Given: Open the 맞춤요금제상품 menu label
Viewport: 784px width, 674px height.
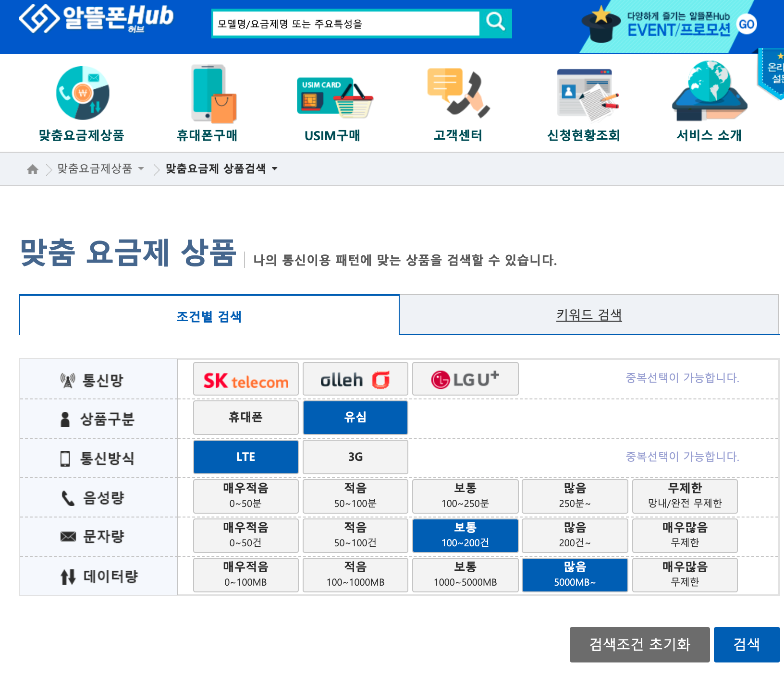Looking at the screenshot, I should coord(82,135).
